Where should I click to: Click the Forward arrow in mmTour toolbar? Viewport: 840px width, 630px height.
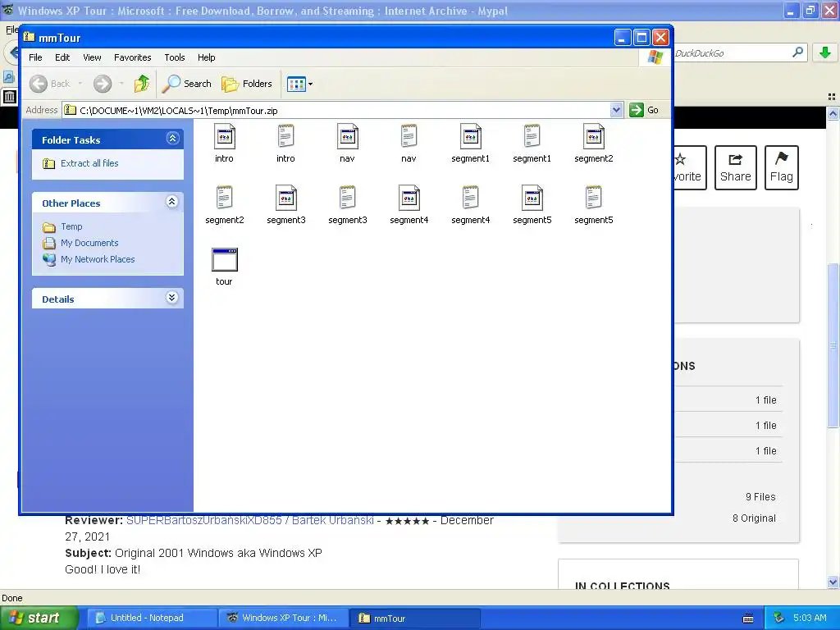[x=103, y=84]
